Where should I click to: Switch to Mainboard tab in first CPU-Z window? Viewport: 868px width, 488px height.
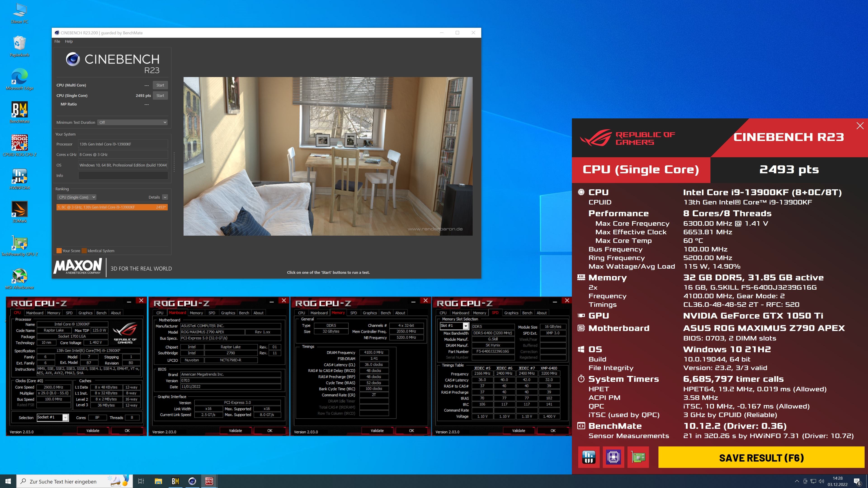[x=35, y=313]
